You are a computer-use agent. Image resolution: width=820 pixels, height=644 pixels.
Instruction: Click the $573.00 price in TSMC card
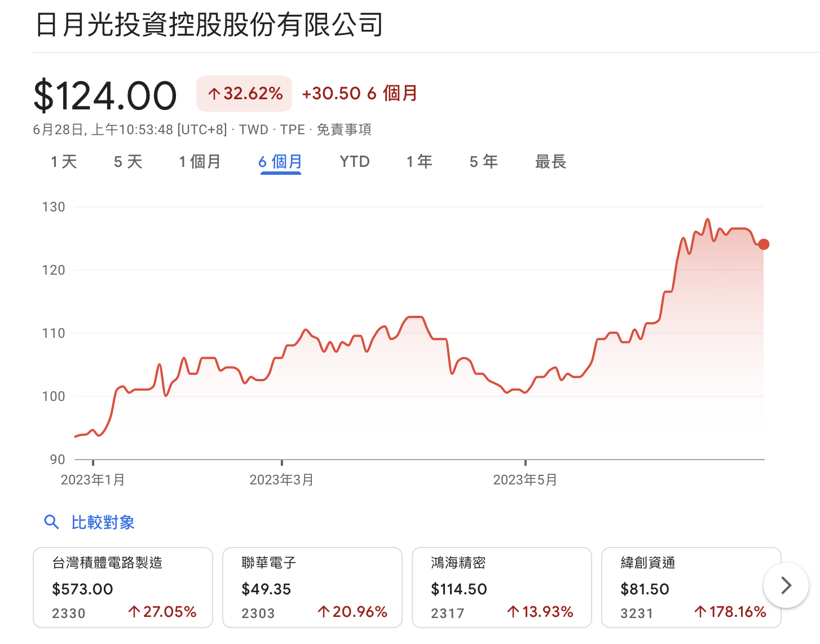click(82, 589)
